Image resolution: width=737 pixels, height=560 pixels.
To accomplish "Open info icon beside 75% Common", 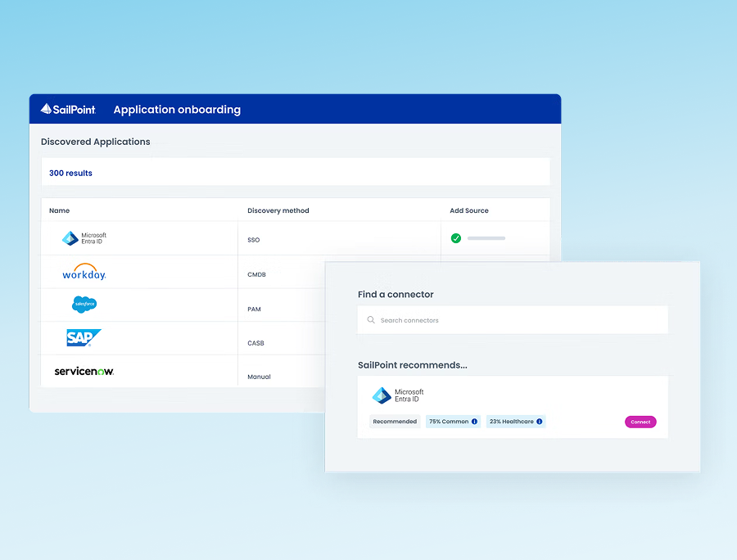I will [x=474, y=422].
